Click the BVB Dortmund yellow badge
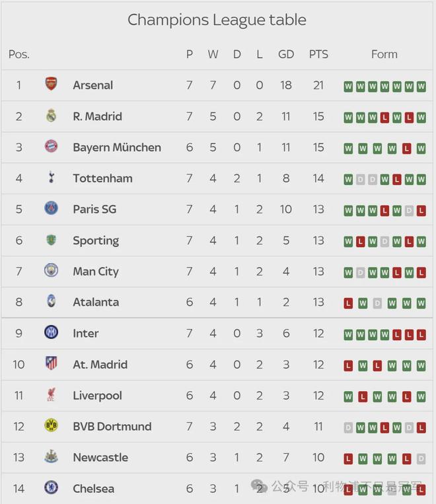Image resolution: width=436 pixels, height=504 pixels. 51,426
